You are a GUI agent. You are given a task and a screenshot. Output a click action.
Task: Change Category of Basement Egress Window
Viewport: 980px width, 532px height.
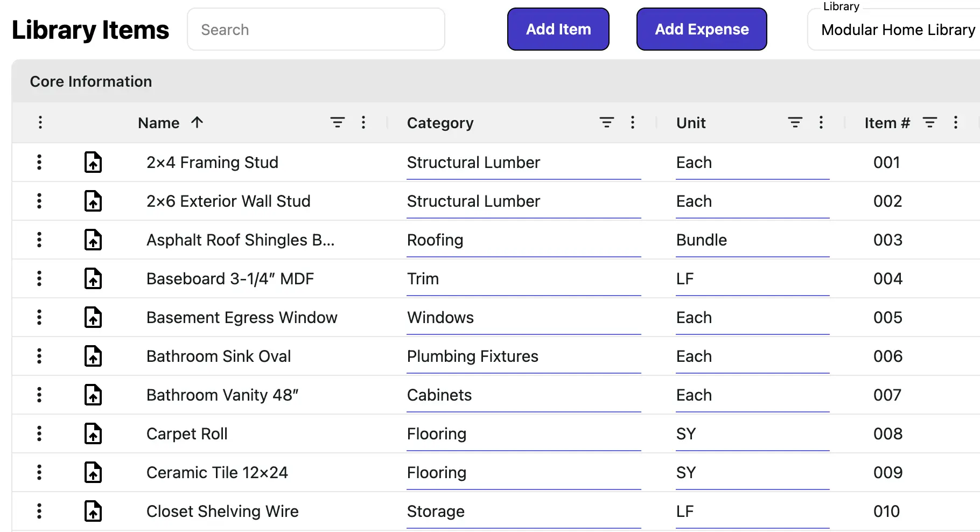[x=523, y=318]
